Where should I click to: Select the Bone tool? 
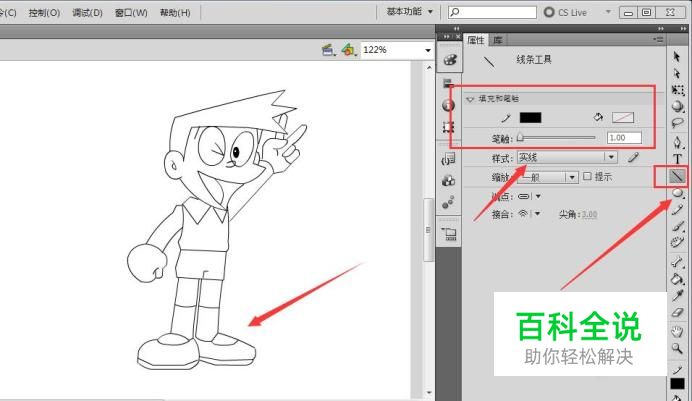coord(677,262)
